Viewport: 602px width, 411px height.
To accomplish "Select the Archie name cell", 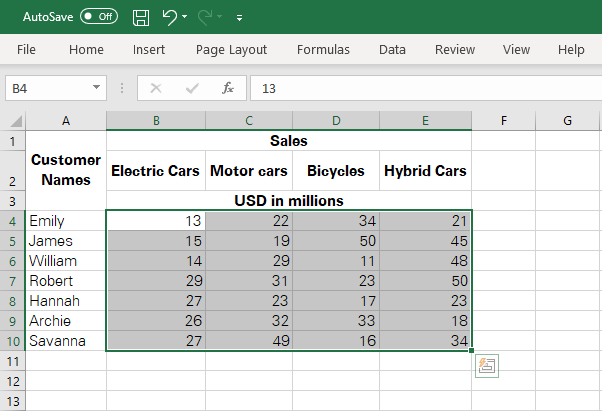I will coord(66,321).
